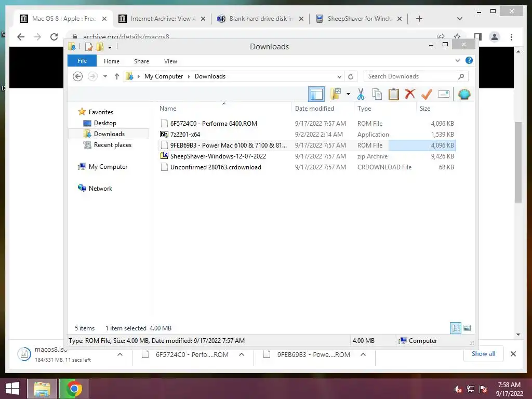
Task: Click the new folder toolbar icon
Action: (336, 94)
